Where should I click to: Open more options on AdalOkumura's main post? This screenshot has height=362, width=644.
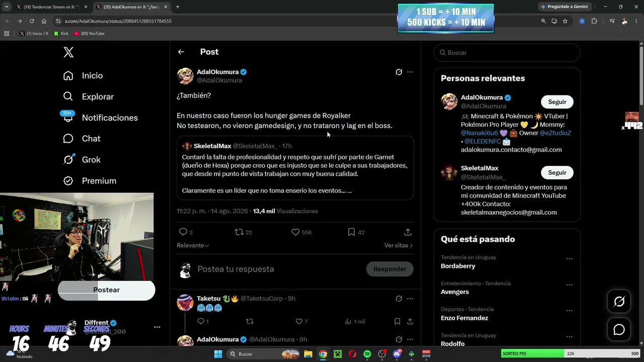point(410,72)
